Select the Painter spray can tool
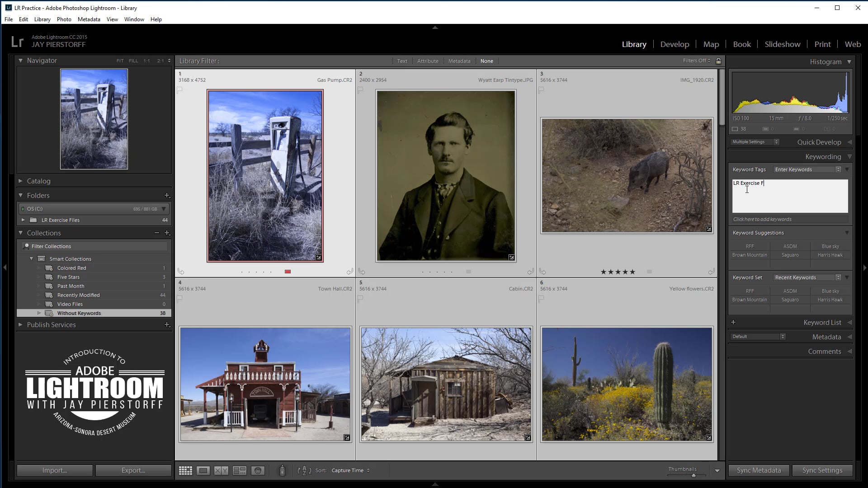 [282, 470]
